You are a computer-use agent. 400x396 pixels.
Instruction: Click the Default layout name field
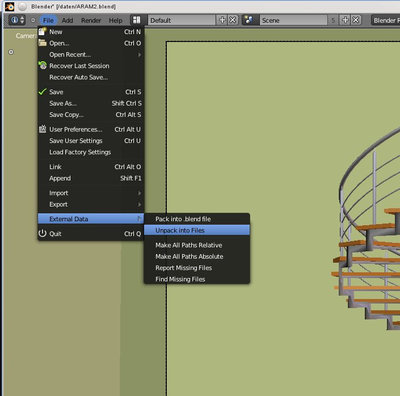[x=182, y=20]
